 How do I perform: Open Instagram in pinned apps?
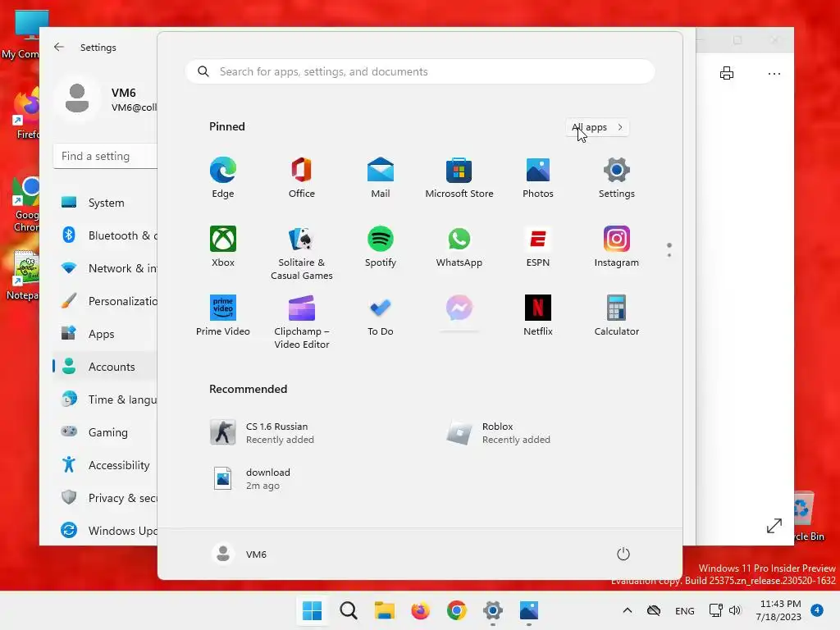click(x=617, y=246)
